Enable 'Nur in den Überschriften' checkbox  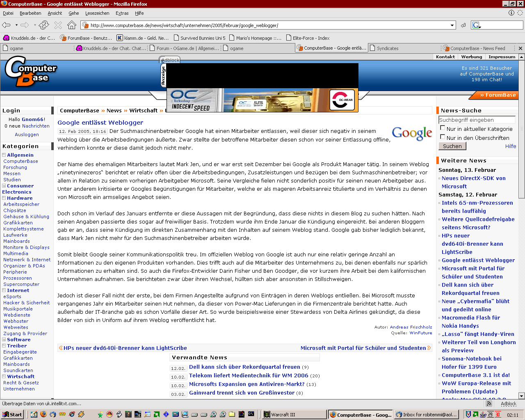coord(443,137)
